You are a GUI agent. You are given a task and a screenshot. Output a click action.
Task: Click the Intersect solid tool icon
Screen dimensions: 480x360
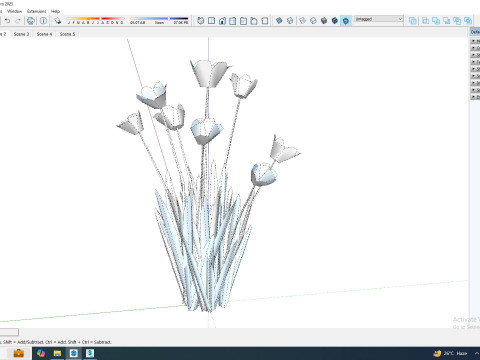(426, 21)
